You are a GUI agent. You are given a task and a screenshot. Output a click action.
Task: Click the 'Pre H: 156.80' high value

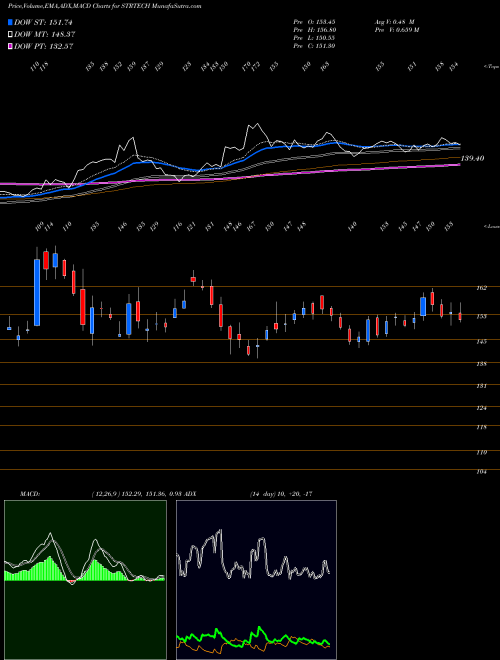point(314,30)
